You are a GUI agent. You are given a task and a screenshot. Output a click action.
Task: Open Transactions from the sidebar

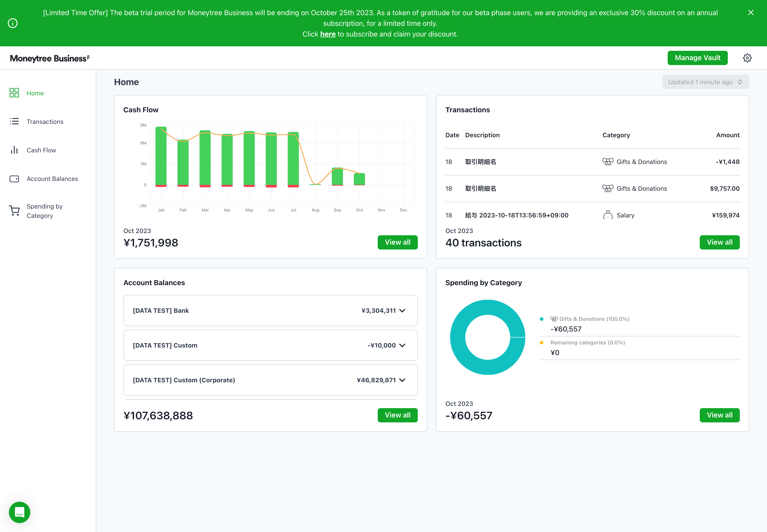tap(45, 122)
